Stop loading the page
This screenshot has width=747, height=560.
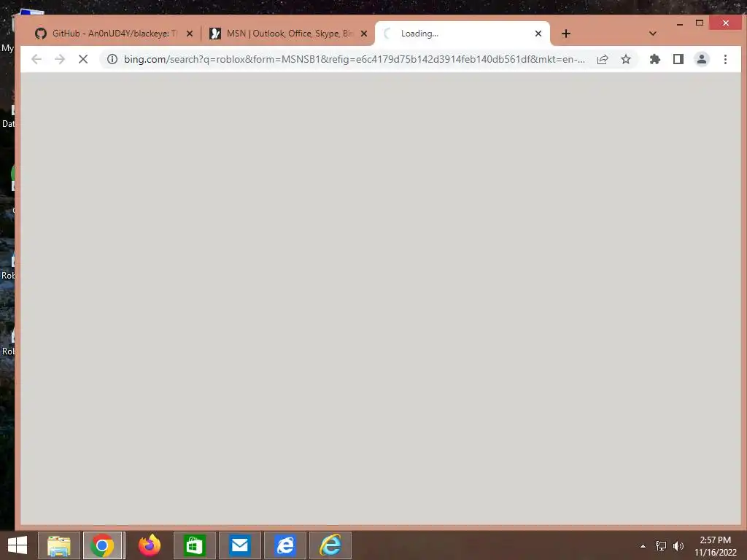click(83, 59)
